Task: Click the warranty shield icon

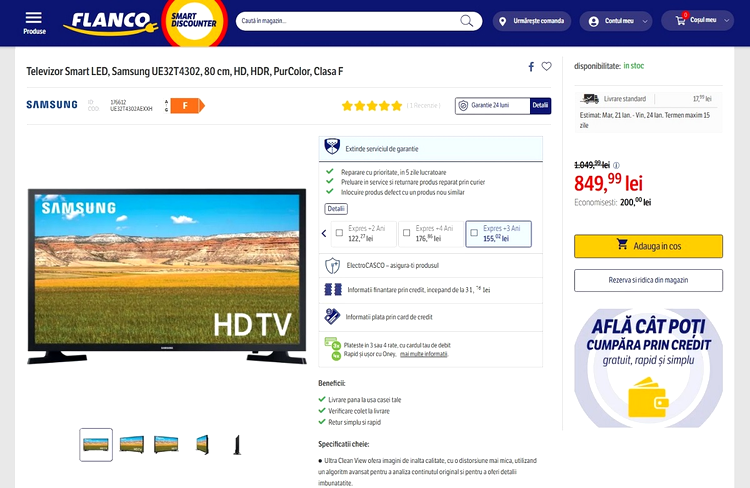Action: [463, 106]
